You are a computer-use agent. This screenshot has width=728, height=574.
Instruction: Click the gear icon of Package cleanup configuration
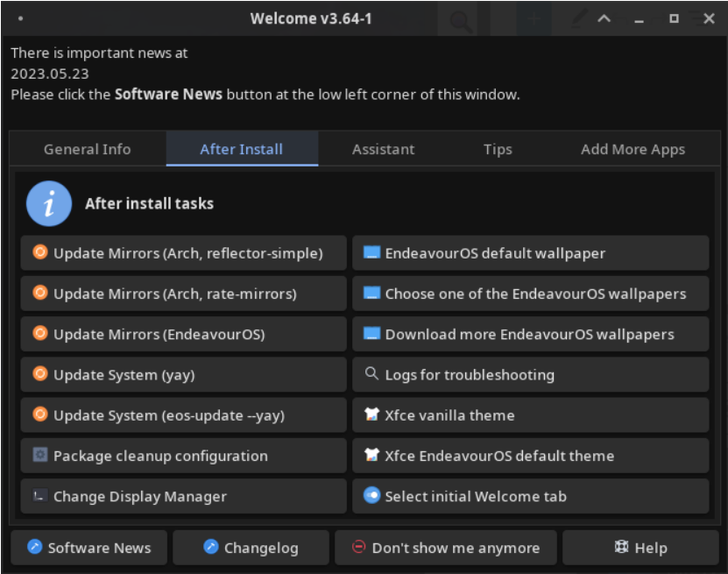tap(40, 455)
